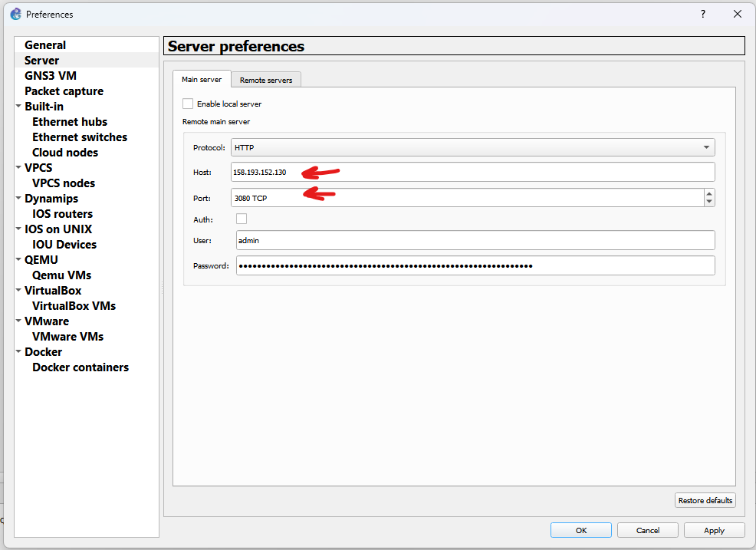756x550 pixels.
Task: Open Packet capture preferences
Action: [64, 91]
